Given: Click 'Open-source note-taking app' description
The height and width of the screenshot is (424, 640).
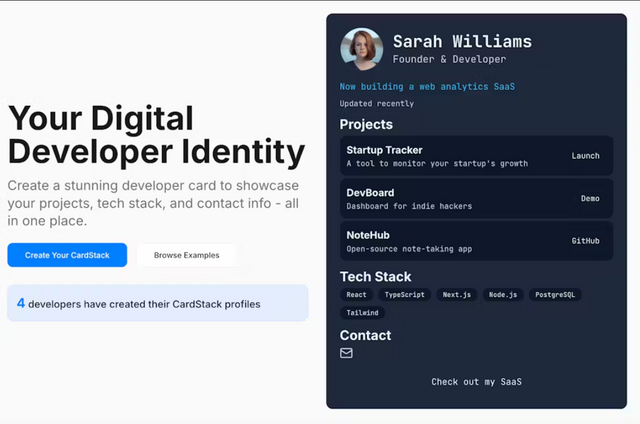Looking at the screenshot, I should [x=409, y=249].
